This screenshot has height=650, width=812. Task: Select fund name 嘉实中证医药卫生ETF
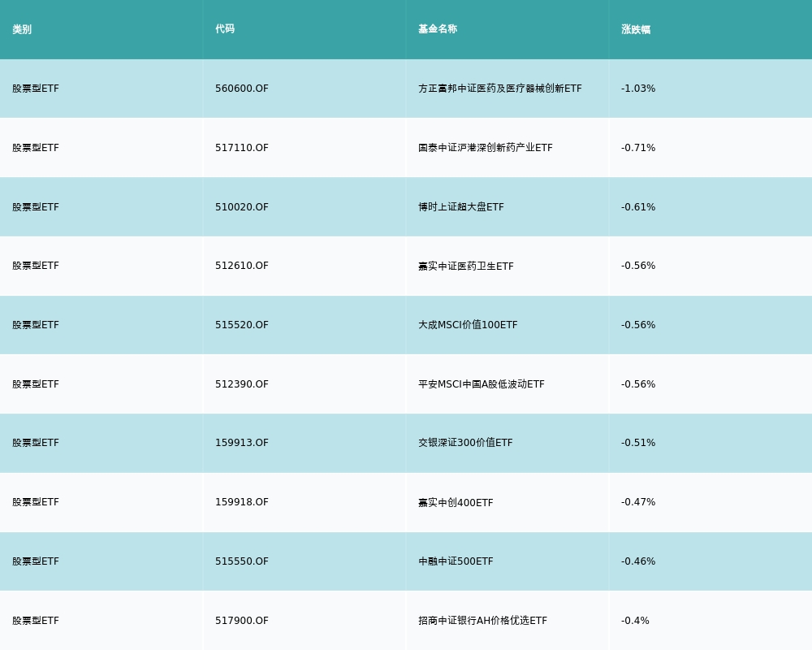[x=465, y=266]
